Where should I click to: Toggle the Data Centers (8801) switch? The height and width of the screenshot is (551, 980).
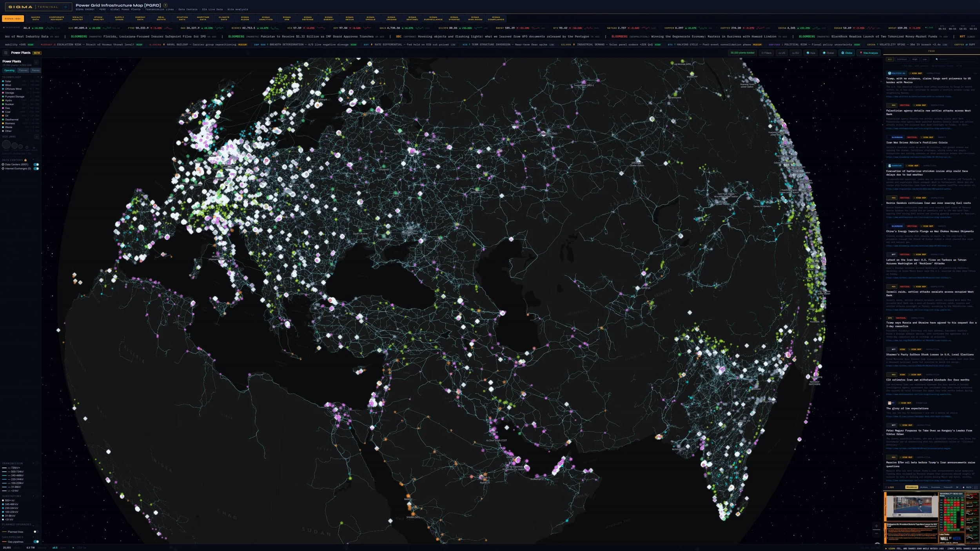pos(36,164)
